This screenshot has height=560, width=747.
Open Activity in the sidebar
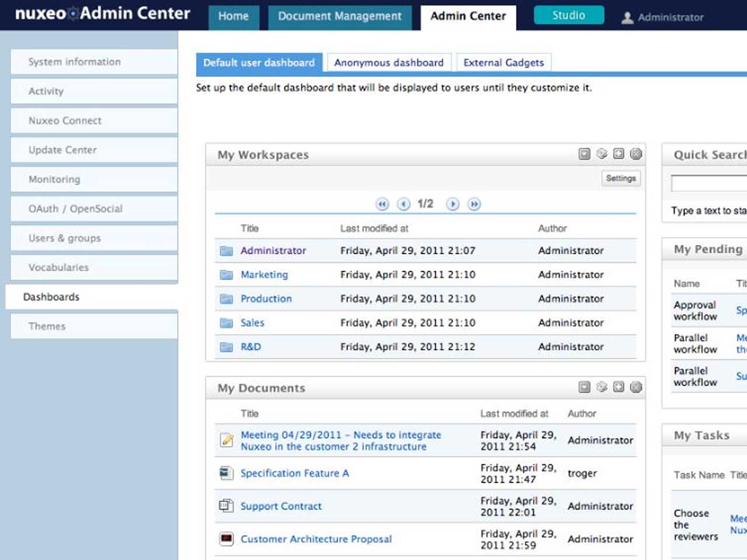(94, 91)
